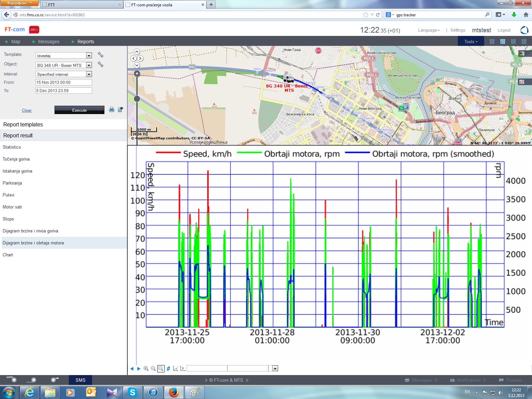Click the print report printer icon
Screen dimensions: 532x399
click(x=112, y=109)
